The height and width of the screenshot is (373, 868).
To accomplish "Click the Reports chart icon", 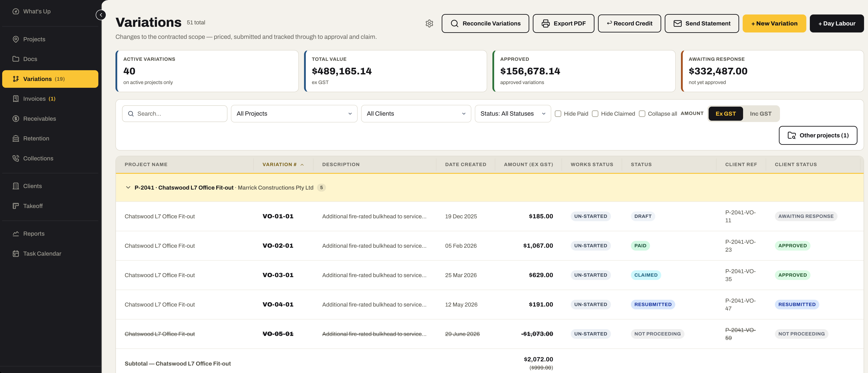I will pos(16,234).
